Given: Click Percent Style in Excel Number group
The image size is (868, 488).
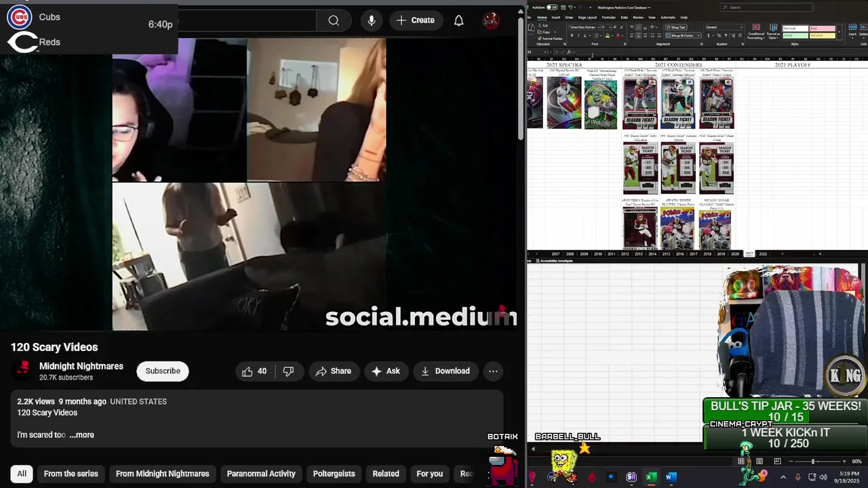Looking at the screenshot, I should pyautogui.click(x=719, y=35).
